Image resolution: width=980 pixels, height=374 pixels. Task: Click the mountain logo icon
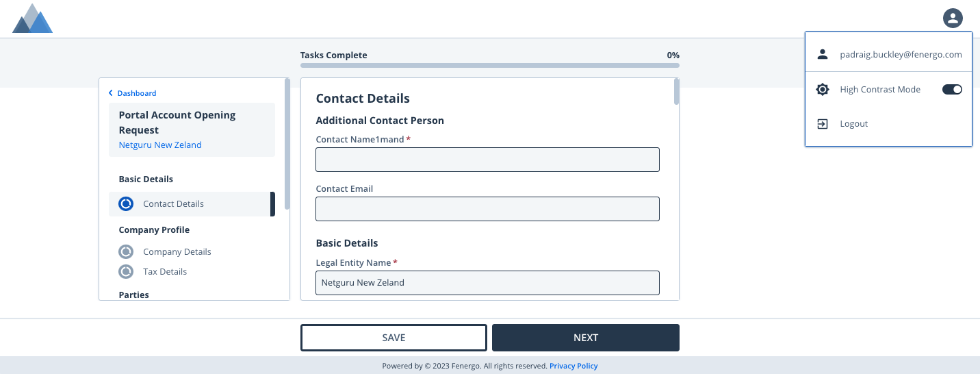point(32,18)
